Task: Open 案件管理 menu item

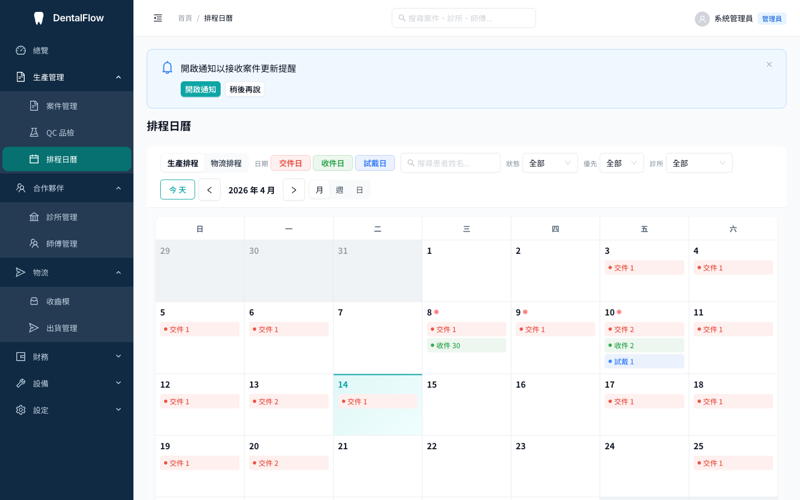Action: click(x=67, y=106)
